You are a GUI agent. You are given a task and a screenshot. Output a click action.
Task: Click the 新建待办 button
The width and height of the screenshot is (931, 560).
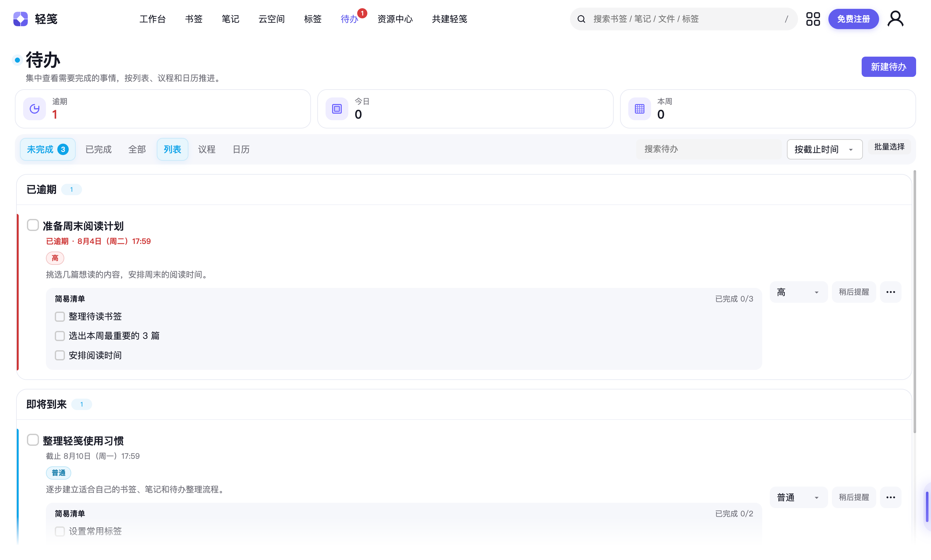[888, 67]
